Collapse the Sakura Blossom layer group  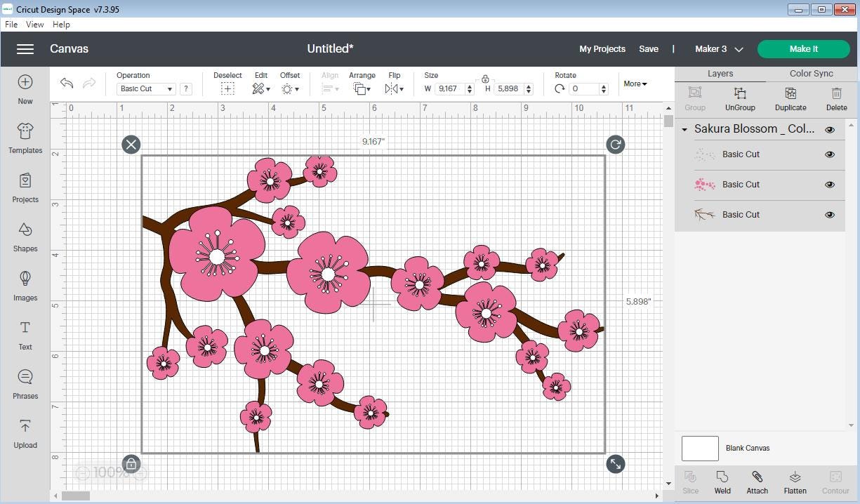[684, 129]
